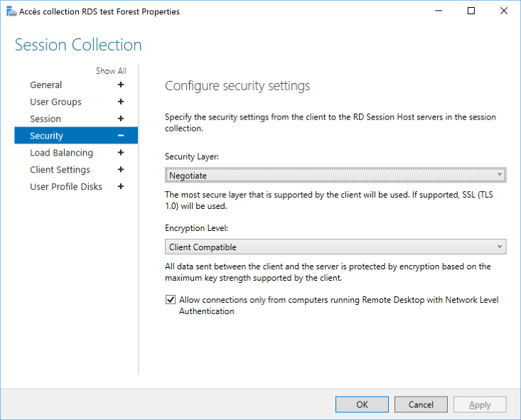Expand the Load Balancing plus icon
This screenshot has width=521, height=420.
(121, 153)
